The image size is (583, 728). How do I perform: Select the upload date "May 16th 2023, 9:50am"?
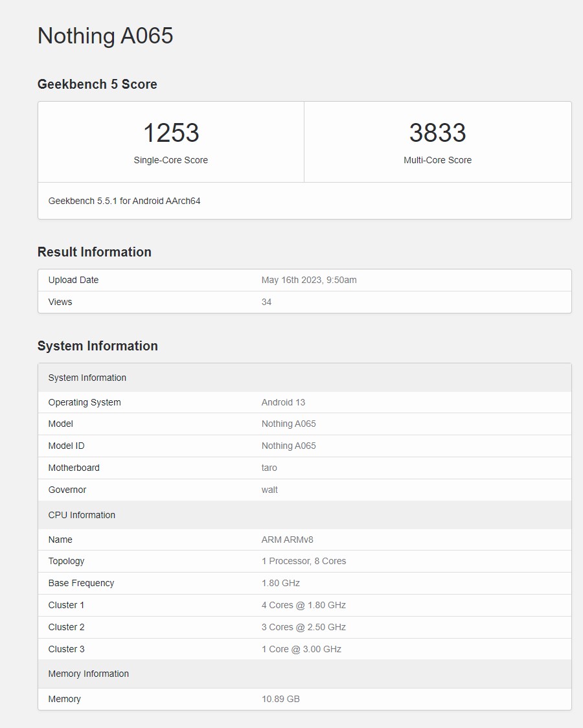tap(309, 280)
